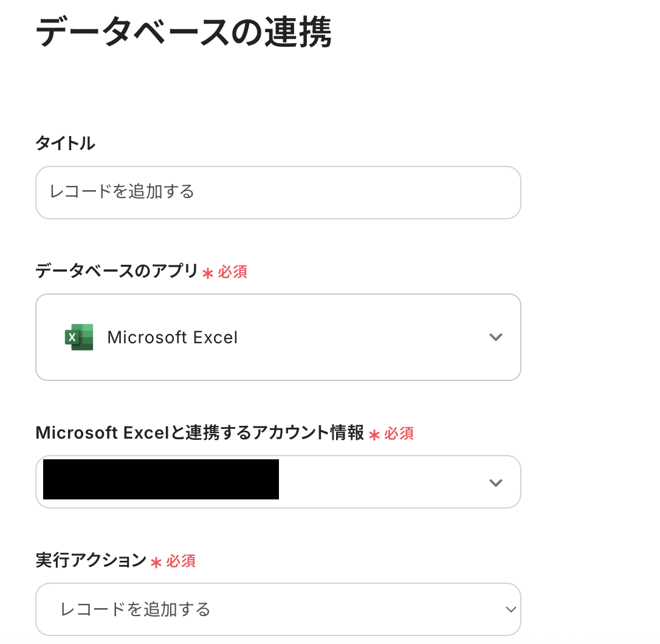660x644 pixels.
Task: Click the データベースの連携 page heading
Action: coord(184,33)
